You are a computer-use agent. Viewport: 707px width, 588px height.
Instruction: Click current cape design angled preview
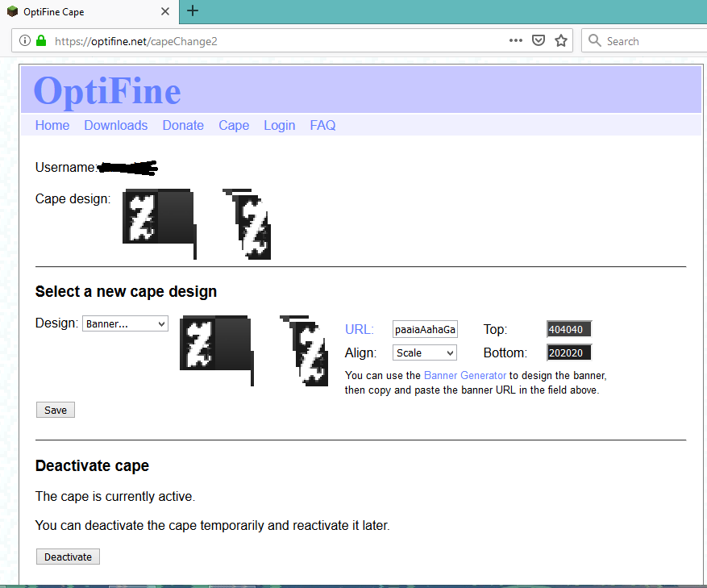click(x=247, y=224)
